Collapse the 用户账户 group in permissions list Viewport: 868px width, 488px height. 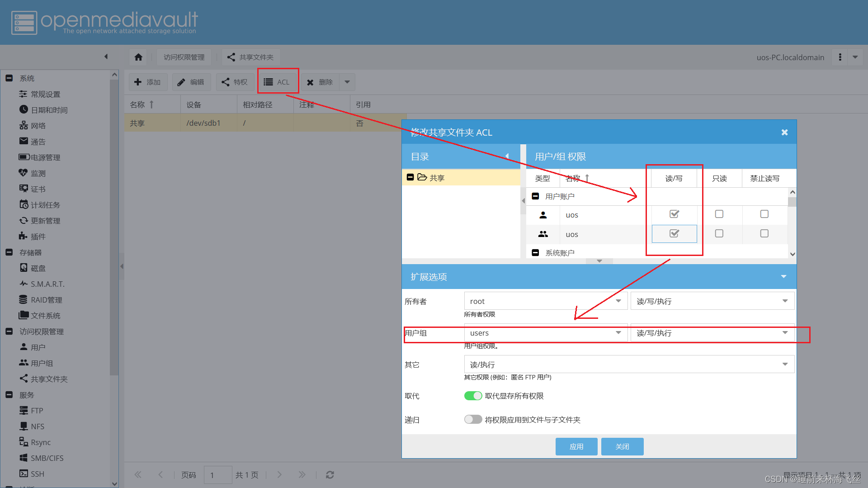click(x=535, y=196)
